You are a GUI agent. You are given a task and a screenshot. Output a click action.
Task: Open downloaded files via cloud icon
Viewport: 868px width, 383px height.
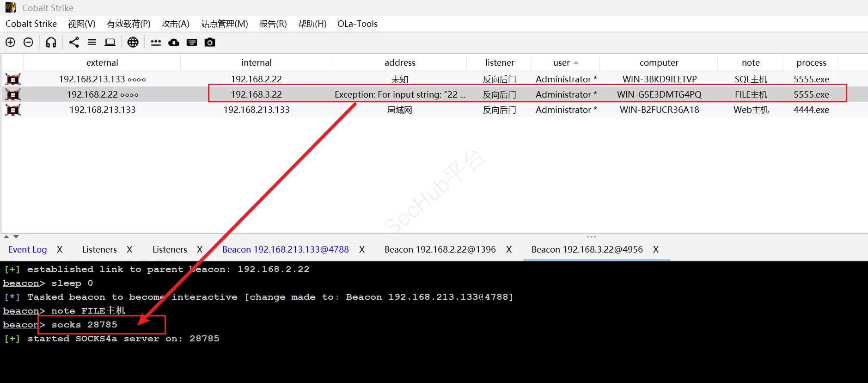pos(174,43)
